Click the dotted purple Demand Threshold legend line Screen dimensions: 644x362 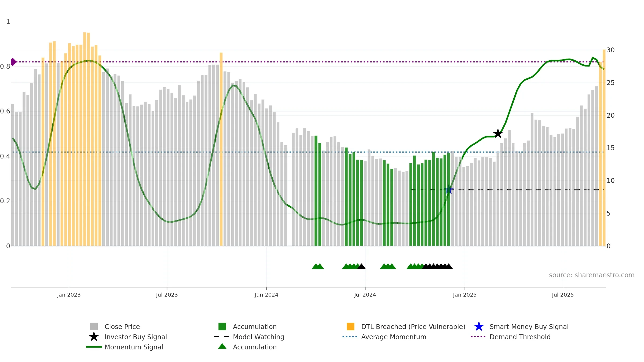tap(478, 337)
